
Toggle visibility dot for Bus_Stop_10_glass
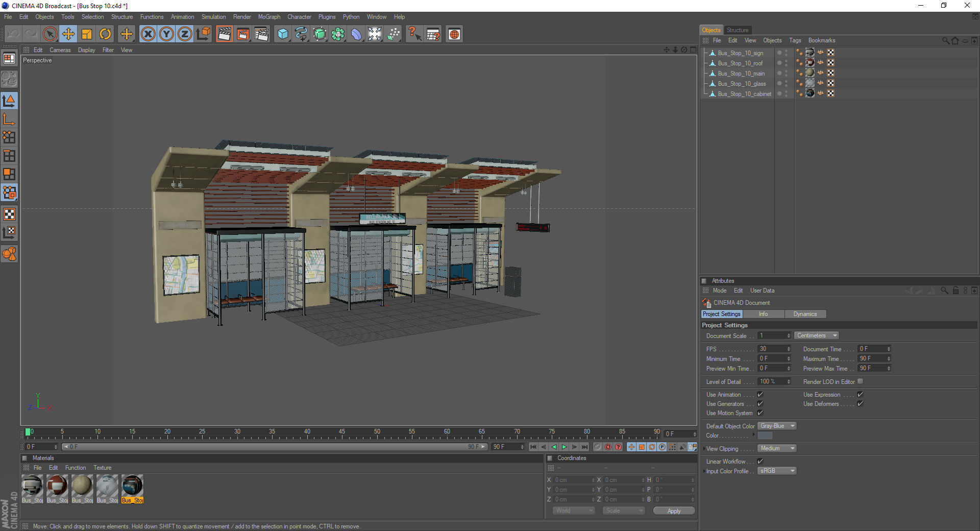coord(779,83)
